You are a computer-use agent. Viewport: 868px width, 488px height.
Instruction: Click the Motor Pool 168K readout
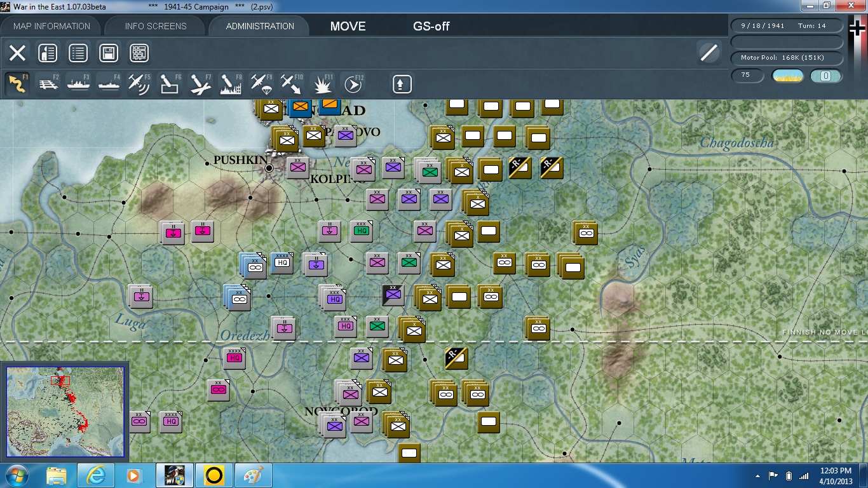click(787, 58)
